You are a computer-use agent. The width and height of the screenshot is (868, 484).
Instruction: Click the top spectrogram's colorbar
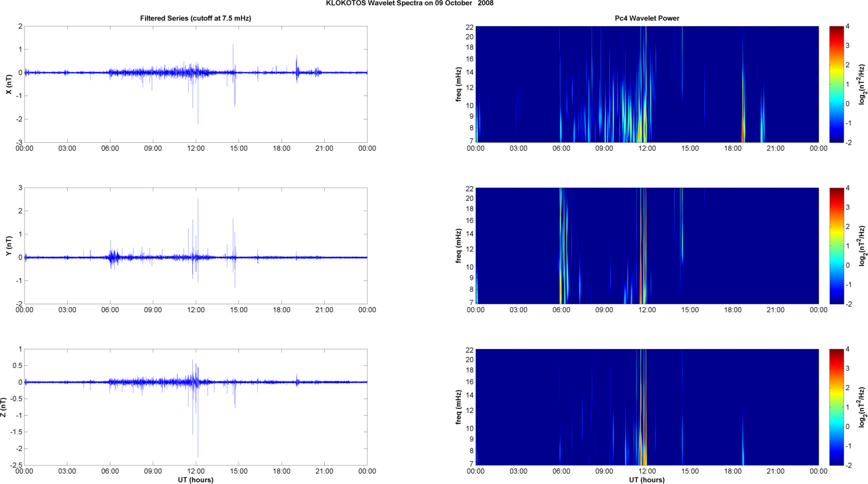pyautogui.click(x=836, y=84)
